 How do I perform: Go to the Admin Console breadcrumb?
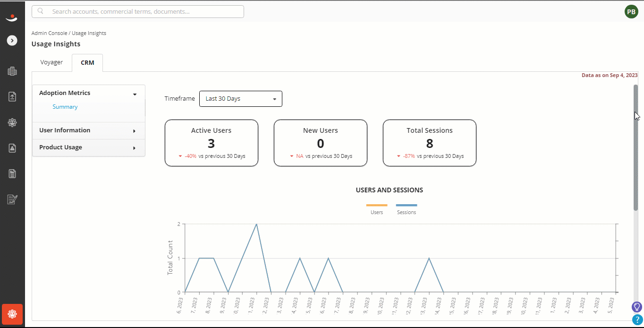point(50,33)
